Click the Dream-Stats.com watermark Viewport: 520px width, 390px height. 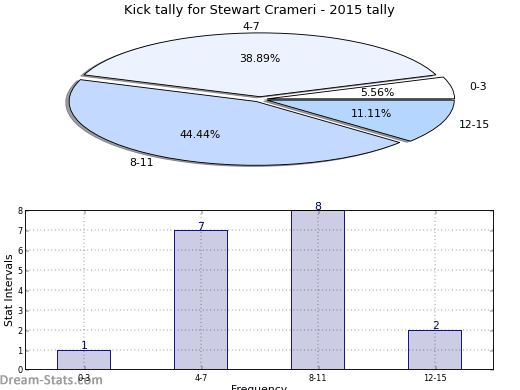[51, 380]
